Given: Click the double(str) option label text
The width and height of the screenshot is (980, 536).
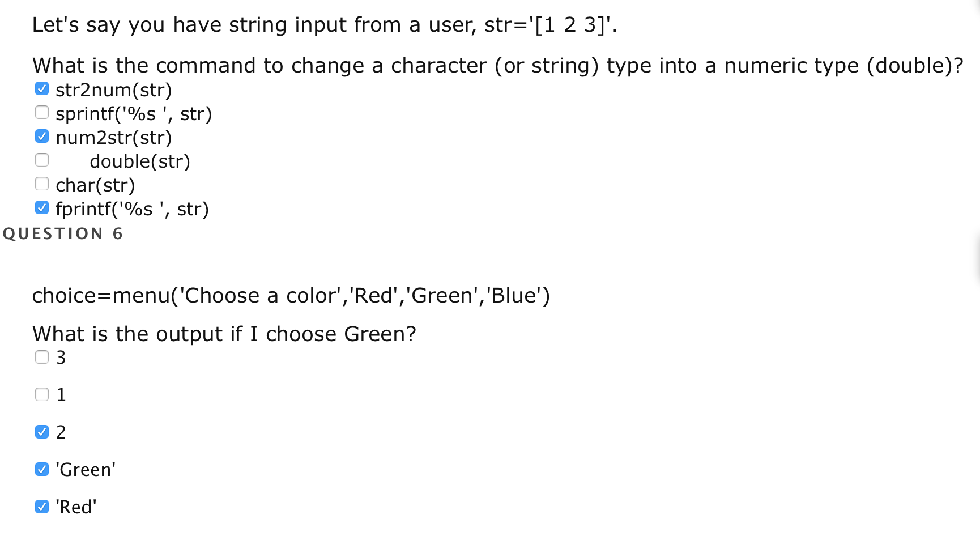Looking at the screenshot, I should [x=140, y=161].
